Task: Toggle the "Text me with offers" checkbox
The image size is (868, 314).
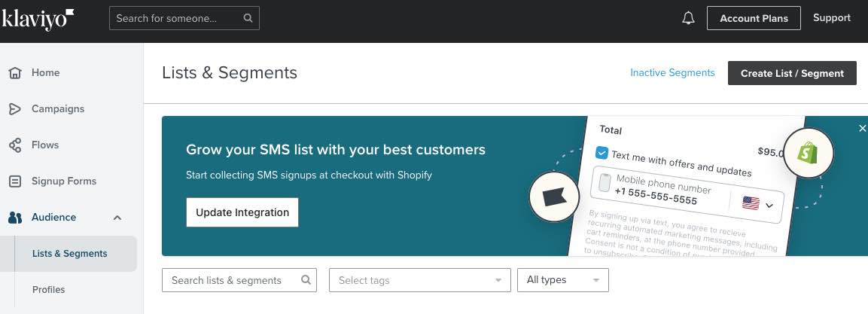Action: [602, 153]
